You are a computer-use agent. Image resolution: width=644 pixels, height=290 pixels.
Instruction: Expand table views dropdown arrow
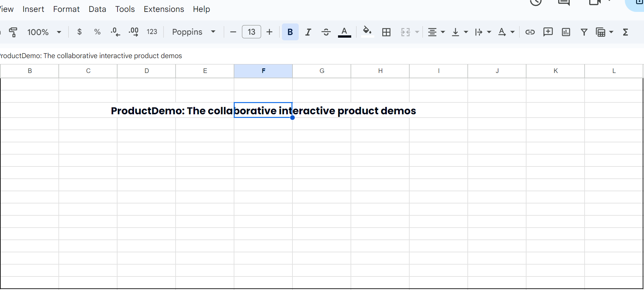[611, 32]
